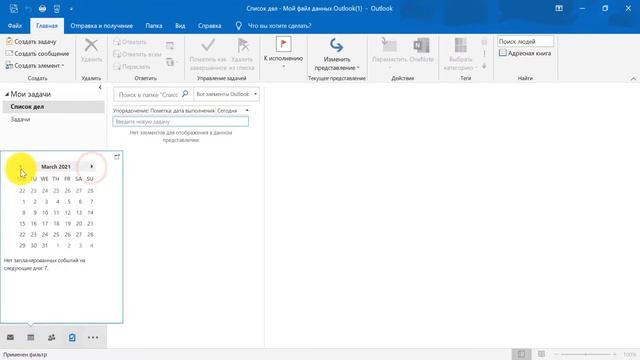This screenshot has height=360, width=640.
Task: Select the Главная ribbon tab
Action: (x=47, y=25)
